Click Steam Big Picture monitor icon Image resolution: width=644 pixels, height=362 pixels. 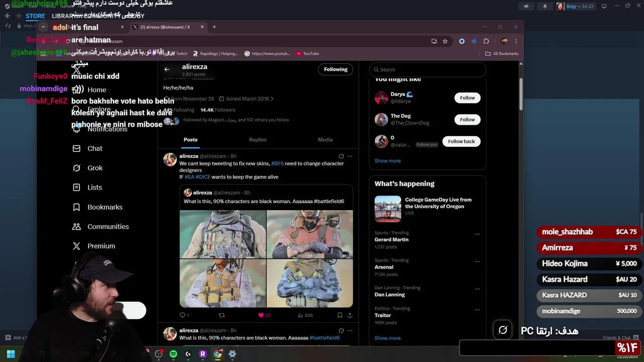click(x=604, y=6)
